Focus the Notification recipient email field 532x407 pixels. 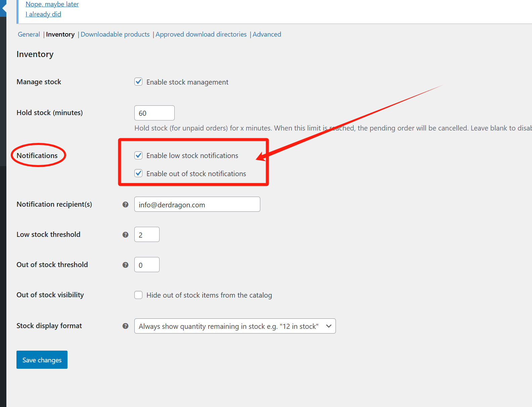click(197, 204)
